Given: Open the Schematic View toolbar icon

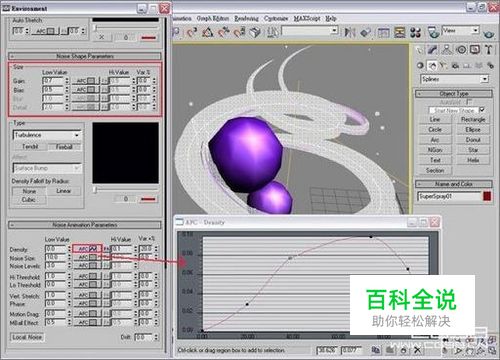Looking at the screenshot, I should coord(400,32).
